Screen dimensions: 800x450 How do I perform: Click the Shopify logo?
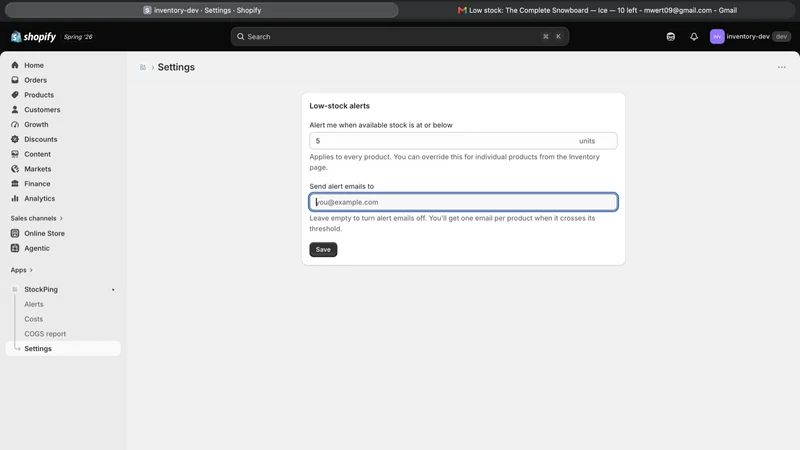[x=34, y=37]
